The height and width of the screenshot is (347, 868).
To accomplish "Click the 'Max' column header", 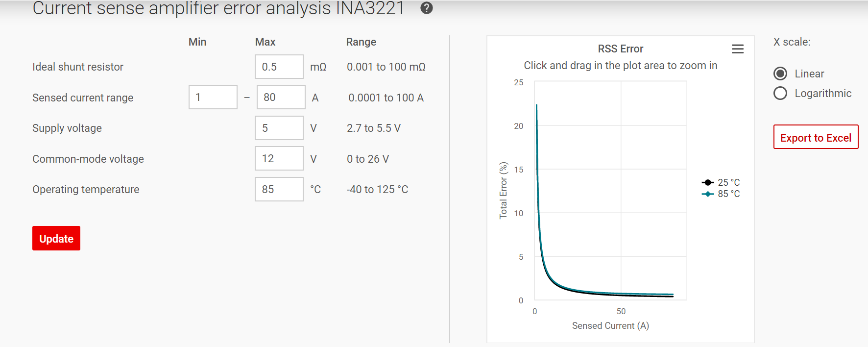I will 265,42.
